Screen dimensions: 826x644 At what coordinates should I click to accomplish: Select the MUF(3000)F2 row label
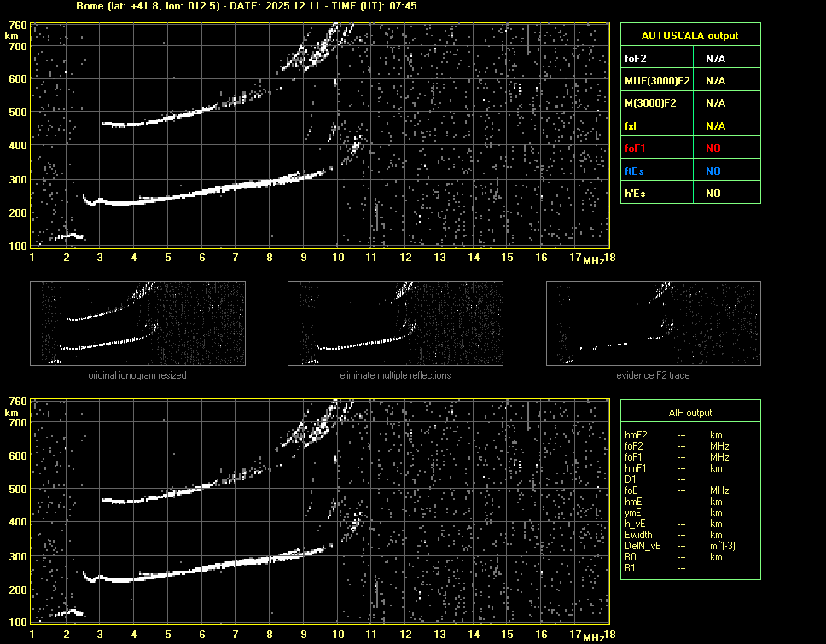[656, 81]
